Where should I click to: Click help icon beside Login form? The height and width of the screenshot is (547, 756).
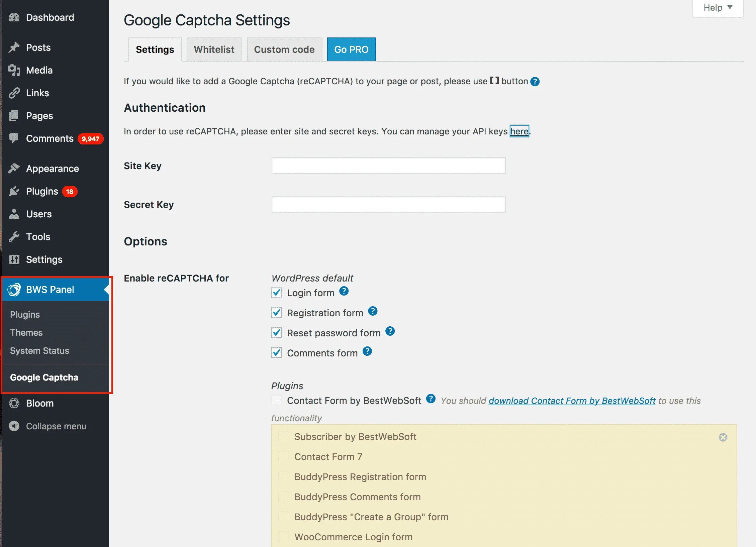pyautogui.click(x=344, y=291)
